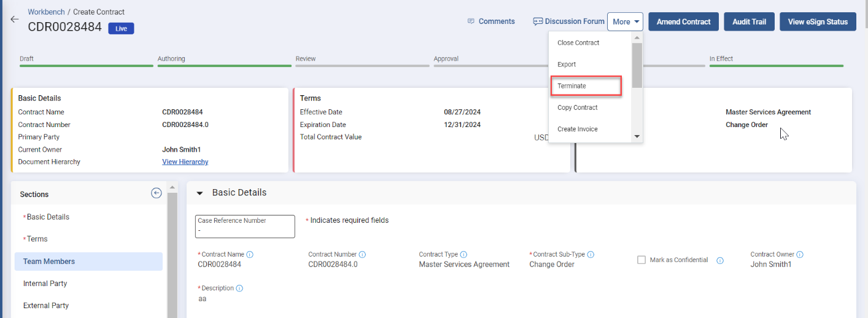Click info icon beside Description
The height and width of the screenshot is (318, 868).
click(x=239, y=289)
